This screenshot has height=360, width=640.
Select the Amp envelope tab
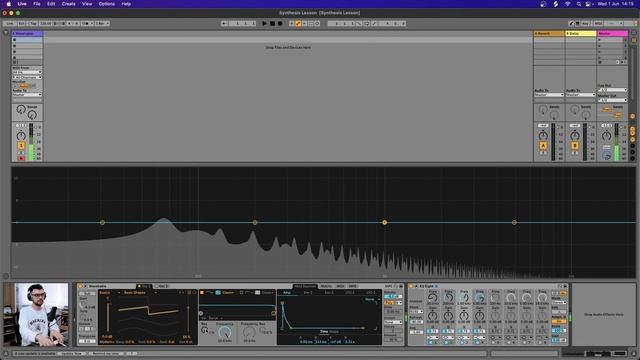point(287,293)
